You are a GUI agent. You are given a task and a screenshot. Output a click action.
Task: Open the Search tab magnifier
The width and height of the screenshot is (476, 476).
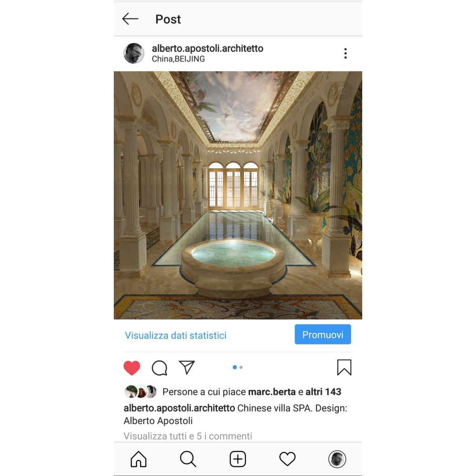tap(188, 459)
